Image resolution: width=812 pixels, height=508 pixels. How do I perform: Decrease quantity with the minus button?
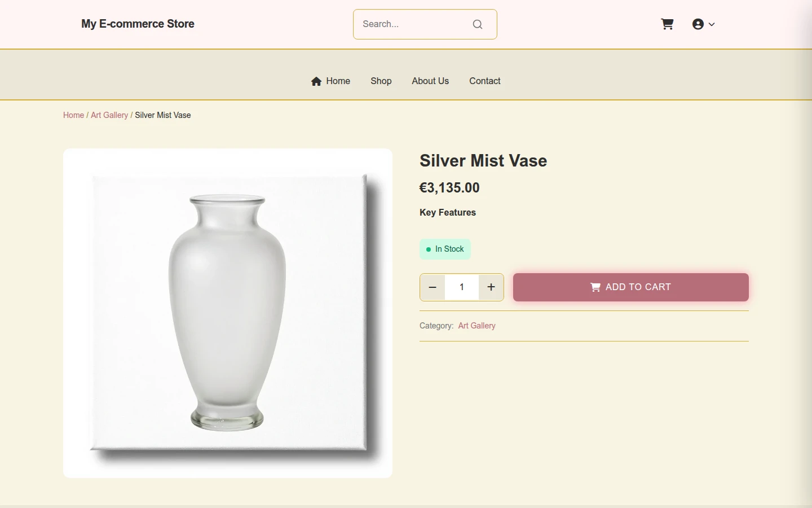click(x=433, y=287)
